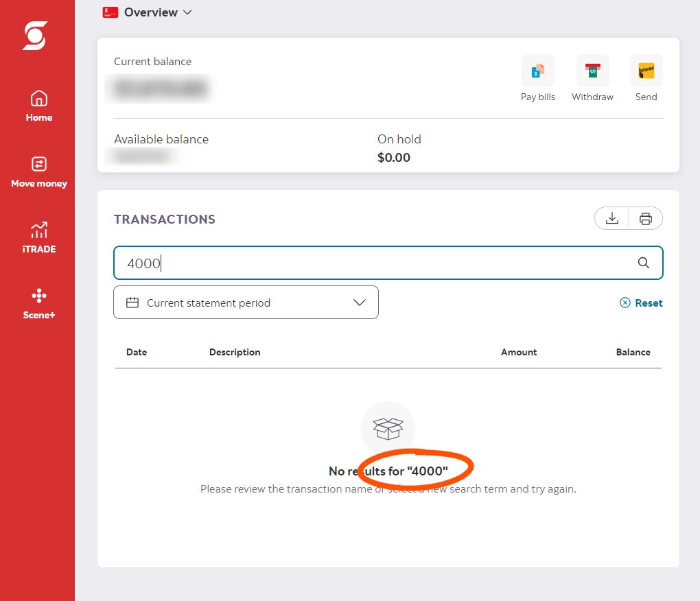Click the On hold $0.00 value

tap(394, 158)
